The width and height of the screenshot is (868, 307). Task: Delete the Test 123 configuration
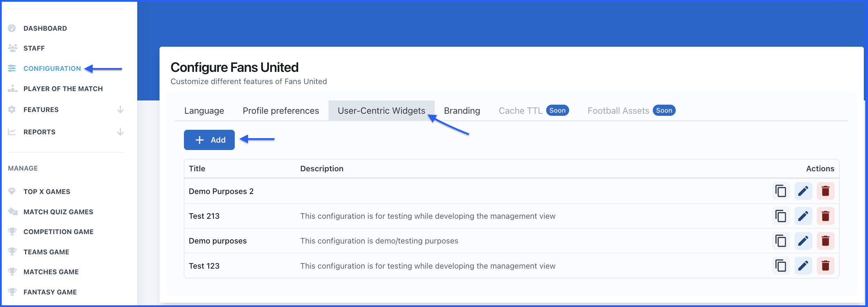pos(825,266)
